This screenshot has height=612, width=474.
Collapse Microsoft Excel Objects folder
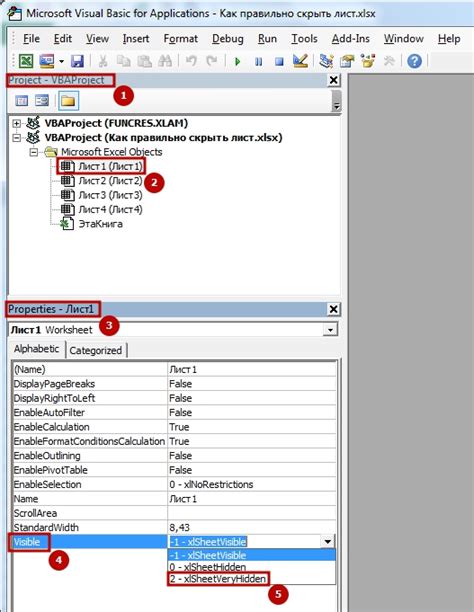tap(34, 152)
